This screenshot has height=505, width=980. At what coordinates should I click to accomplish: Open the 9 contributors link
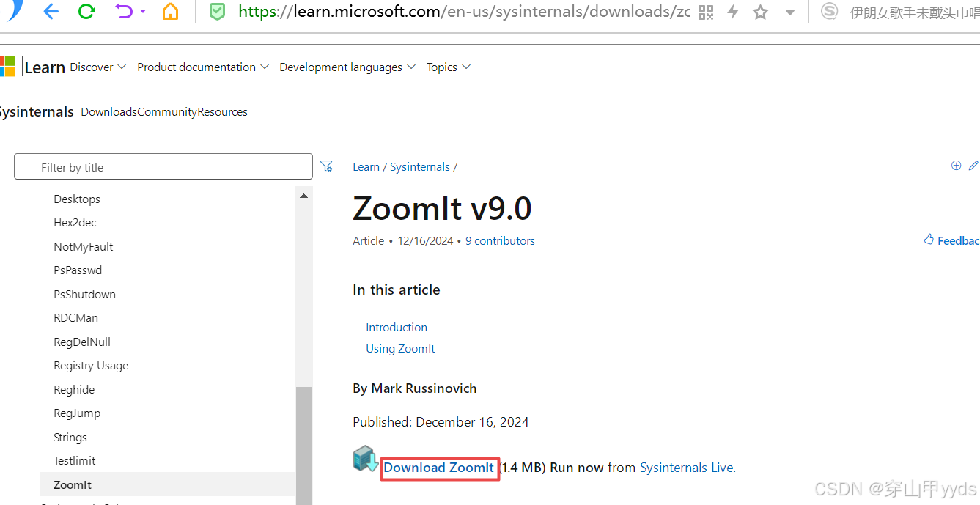pyautogui.click(x=500, y=240)
